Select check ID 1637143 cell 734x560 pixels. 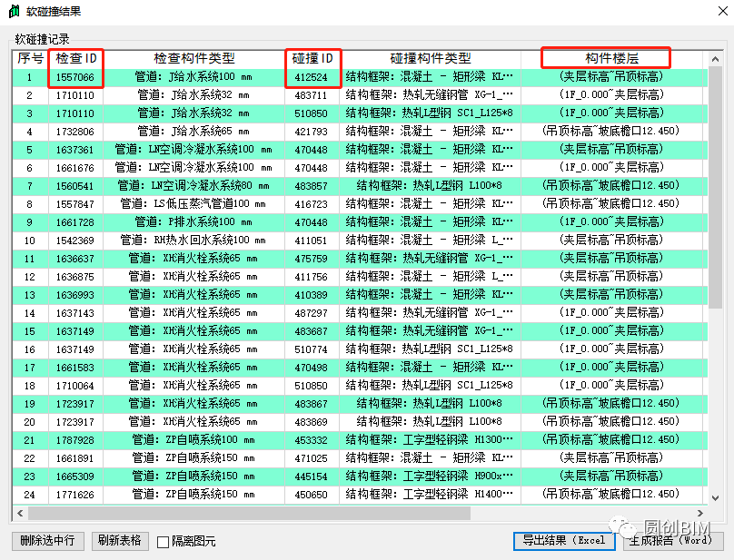[x=75, y=313]
